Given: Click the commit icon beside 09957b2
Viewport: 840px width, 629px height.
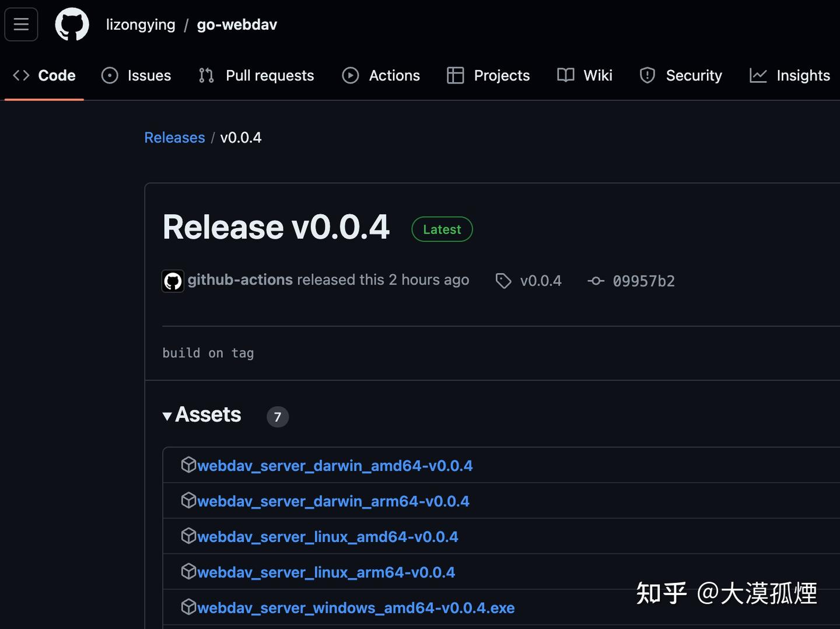Looking at the screenshot, I should (596, 281).
